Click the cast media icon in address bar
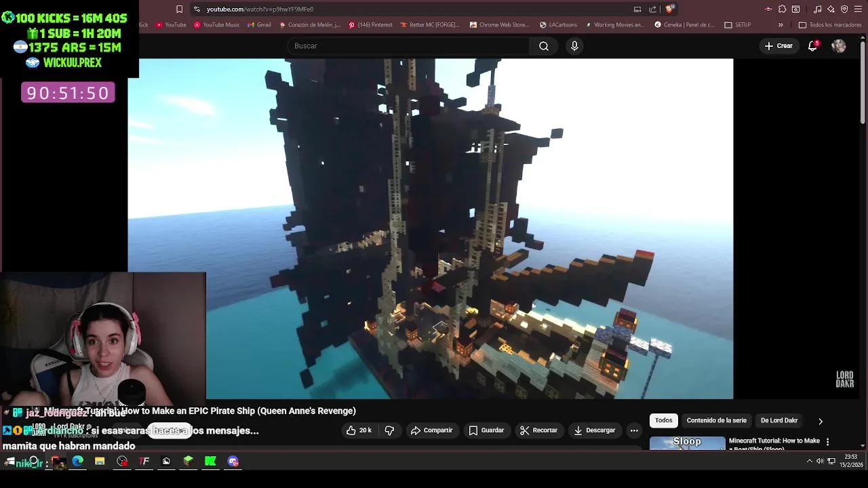Viewport: 868px width, 488px height. point(637,9)
